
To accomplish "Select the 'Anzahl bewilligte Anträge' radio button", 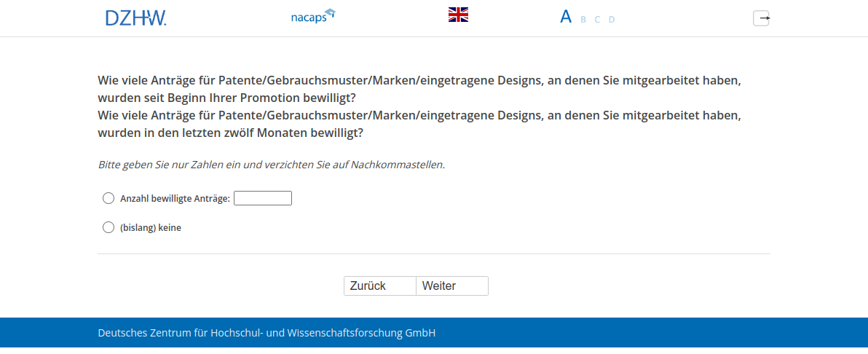I will (x=108, y=198).
